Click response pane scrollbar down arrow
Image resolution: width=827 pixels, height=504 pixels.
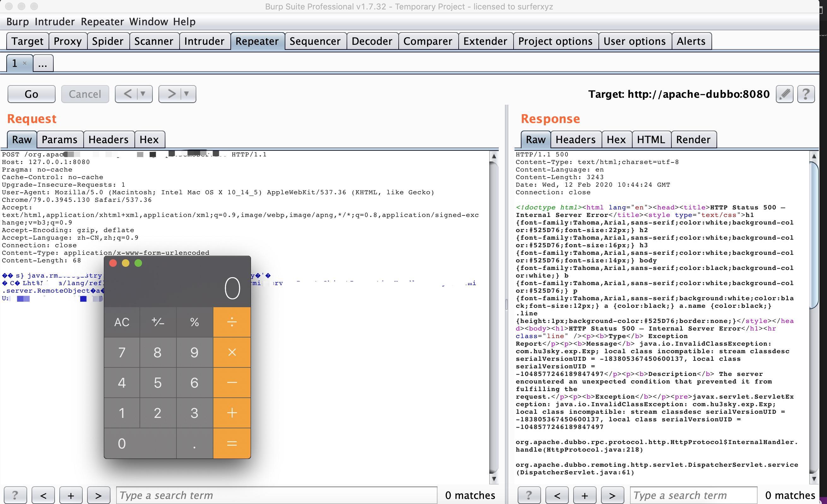[813, 479]
